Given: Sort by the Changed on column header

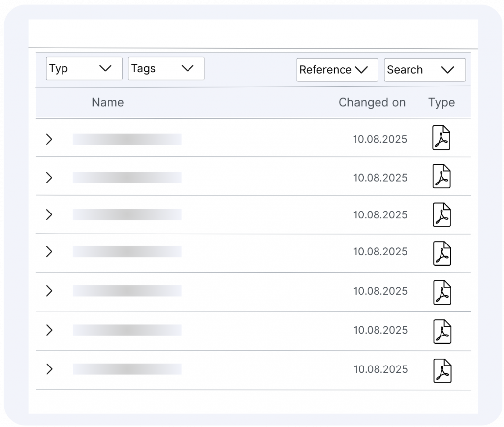Looking at the screenshot, I should click(x=372, y=102).
